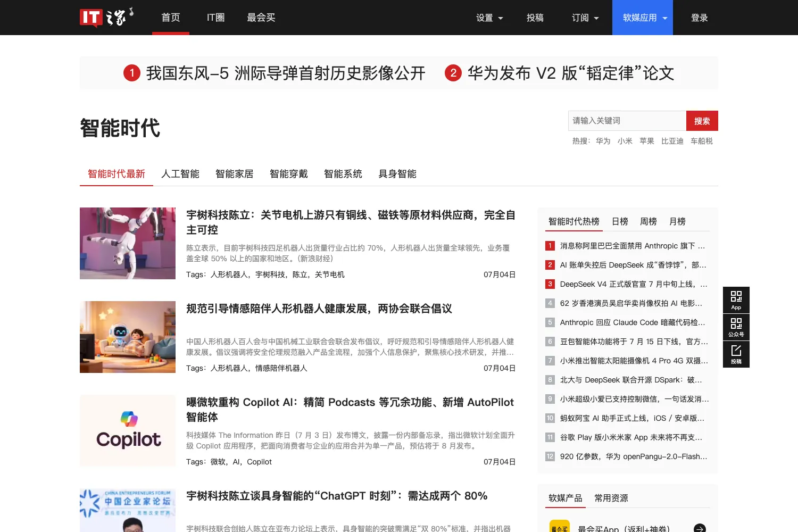798x532 pixels.
Task: Switch to the 智能家居 tab
Action: (235, 174)
